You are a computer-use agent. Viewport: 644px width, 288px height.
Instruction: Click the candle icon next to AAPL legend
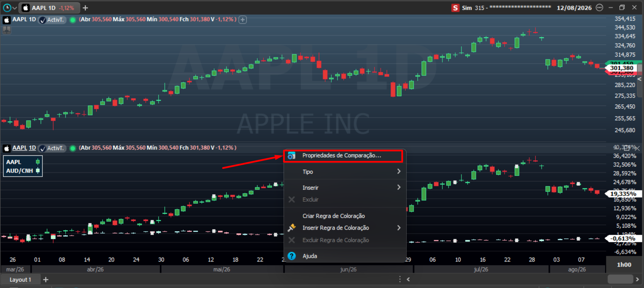38,162
